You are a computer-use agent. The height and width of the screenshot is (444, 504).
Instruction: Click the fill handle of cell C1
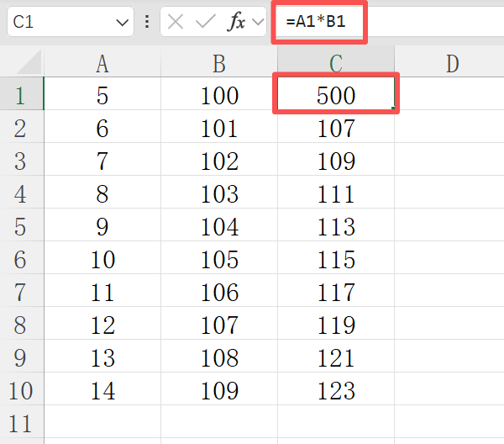[x=393, y=110]
